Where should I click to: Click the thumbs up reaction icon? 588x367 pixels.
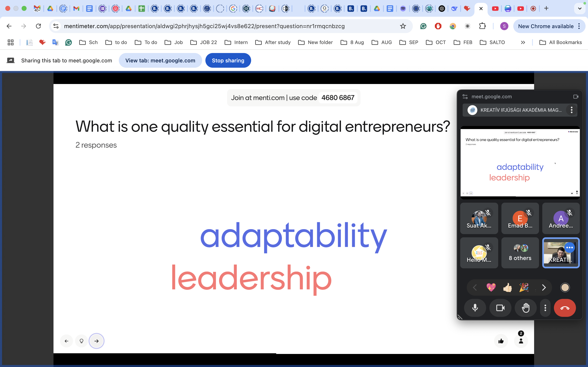pyautogui.click(x=501, y=341)
